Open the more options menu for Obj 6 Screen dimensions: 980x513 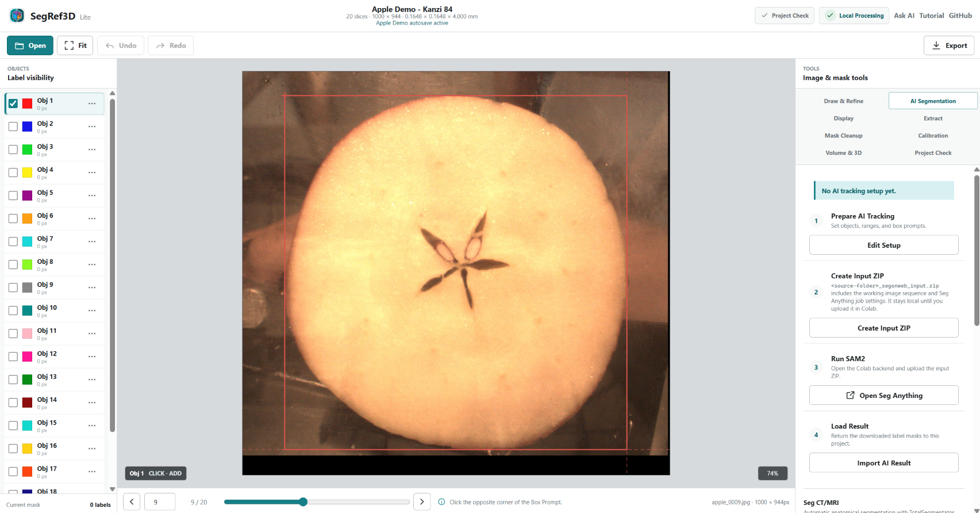click(x=92, y=219)
